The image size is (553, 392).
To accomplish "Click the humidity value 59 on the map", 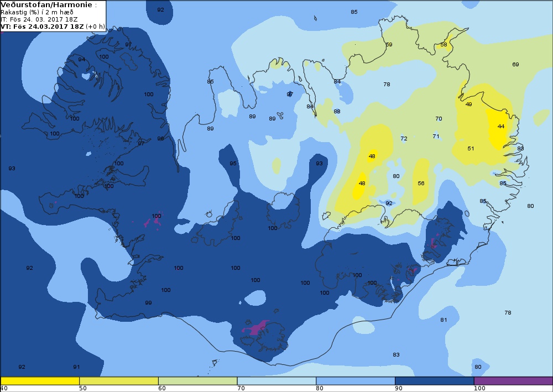I will coord(389,44).
